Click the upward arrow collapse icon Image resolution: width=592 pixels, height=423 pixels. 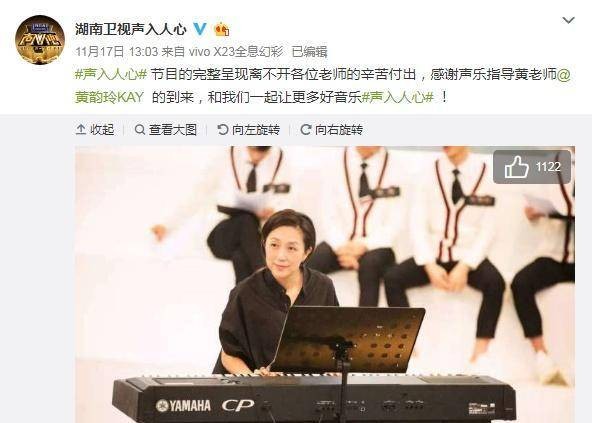(x=81, y=130)
